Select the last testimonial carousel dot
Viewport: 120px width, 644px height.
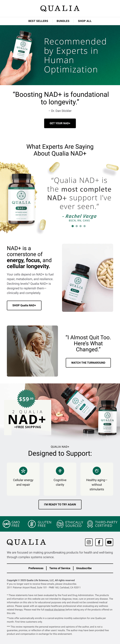click(x=85, y=226)
